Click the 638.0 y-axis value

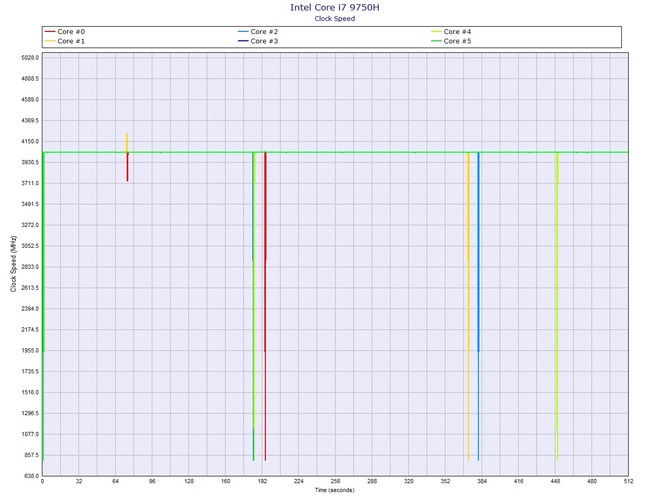pyautogui.click(x=31, y=476)
